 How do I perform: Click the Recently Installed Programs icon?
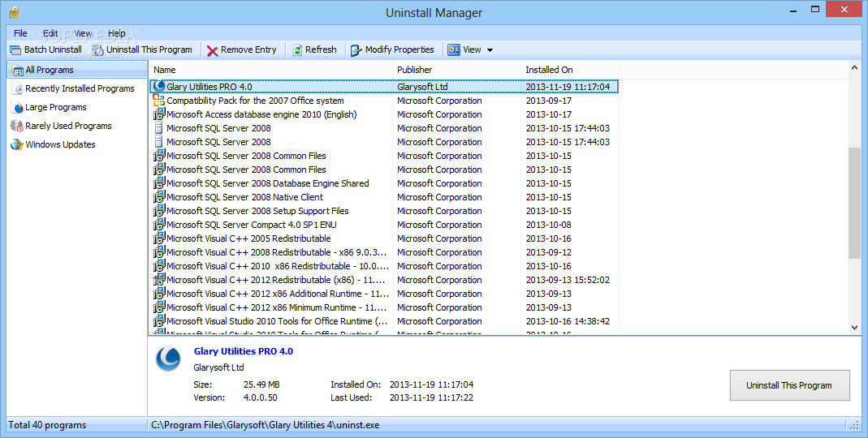click(18, 88)
